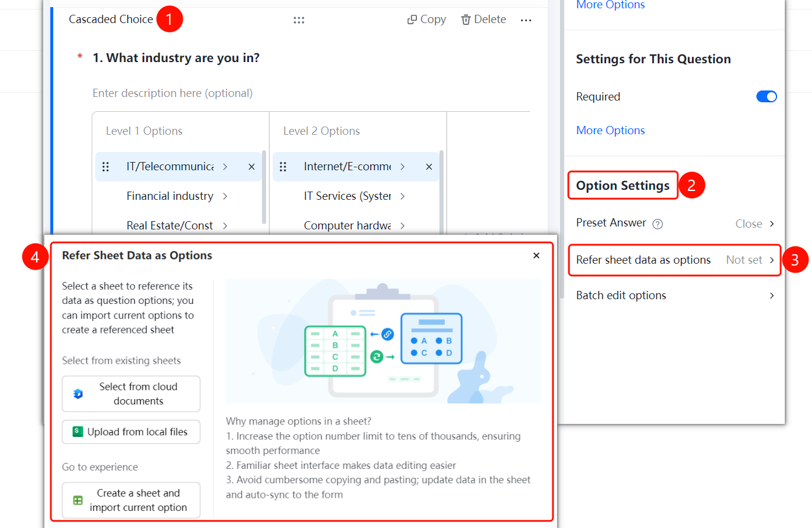
Task: Remove the Internet/E-commerce level 2 option
Action: (429, 167)
